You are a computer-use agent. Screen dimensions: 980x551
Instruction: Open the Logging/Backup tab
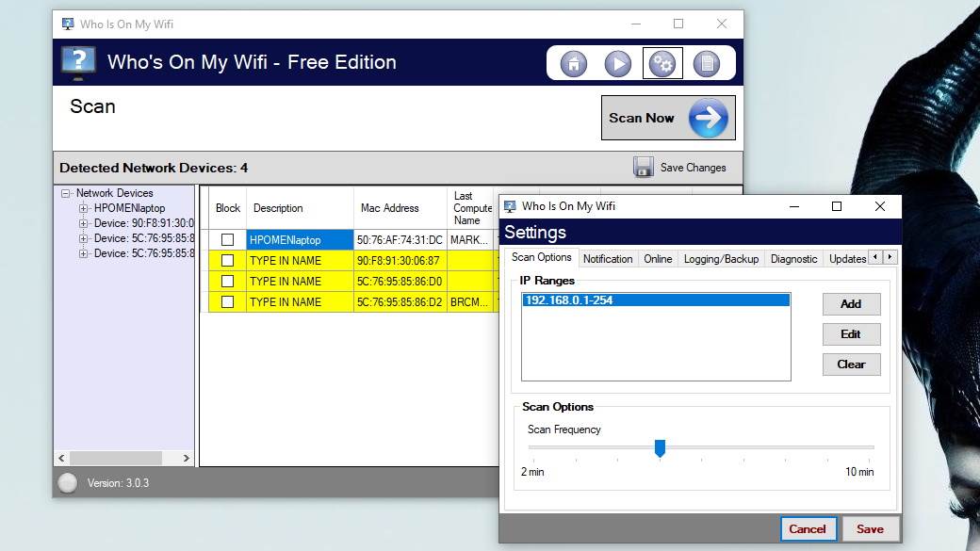tap(721, 258)
